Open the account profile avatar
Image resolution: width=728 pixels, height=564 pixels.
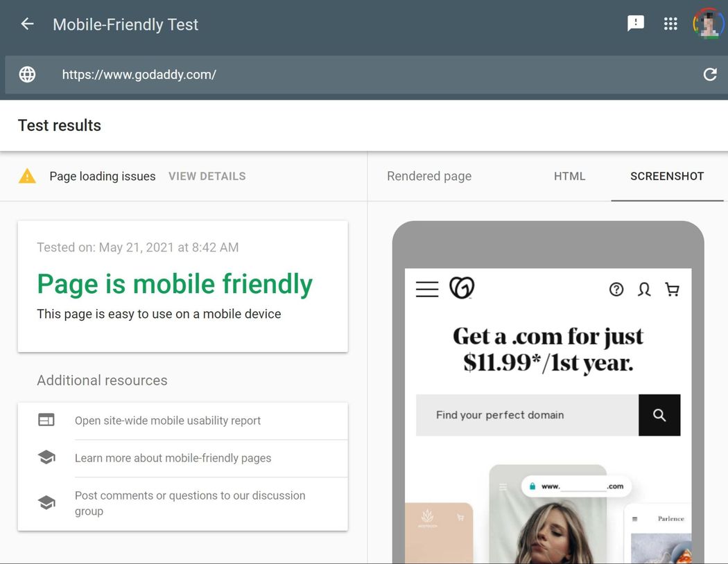click(709, 24)
